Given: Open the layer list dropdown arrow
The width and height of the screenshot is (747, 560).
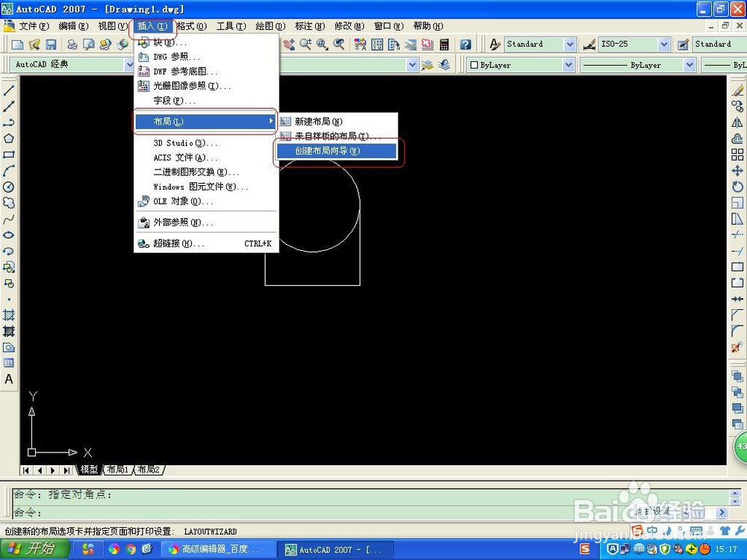Looking at the screenshot, I should point(412,65).
